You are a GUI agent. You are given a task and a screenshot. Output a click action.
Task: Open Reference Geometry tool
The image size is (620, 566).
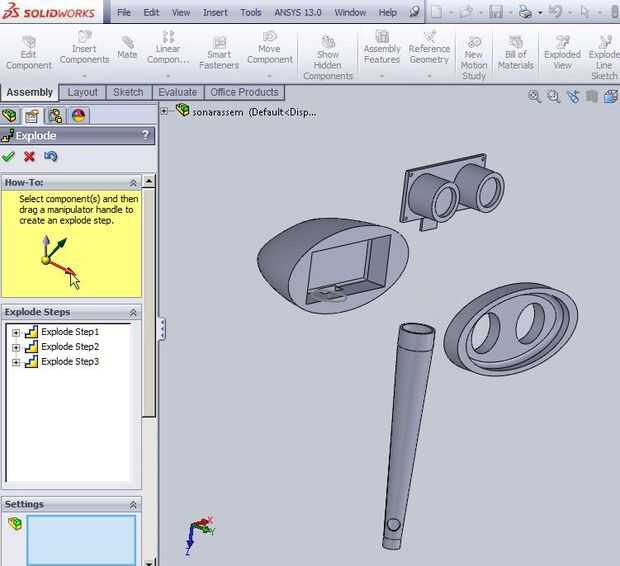(x=429, y=47)
